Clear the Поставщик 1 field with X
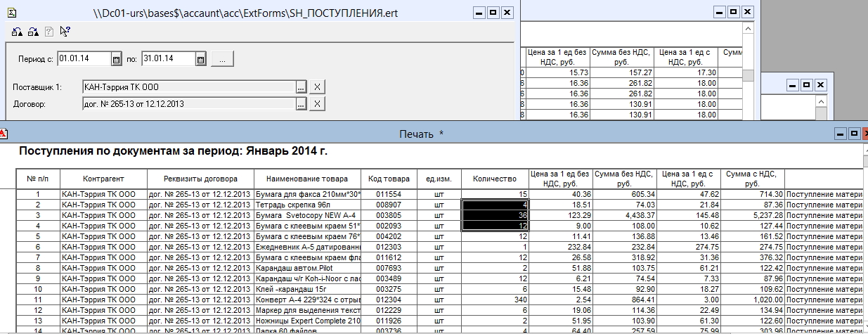 pos(318,86)
